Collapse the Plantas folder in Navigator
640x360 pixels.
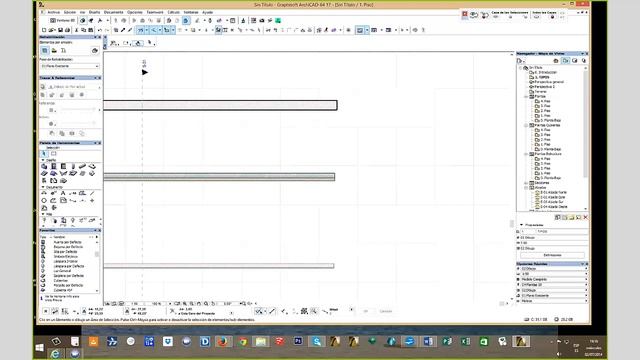pos(526,97)
